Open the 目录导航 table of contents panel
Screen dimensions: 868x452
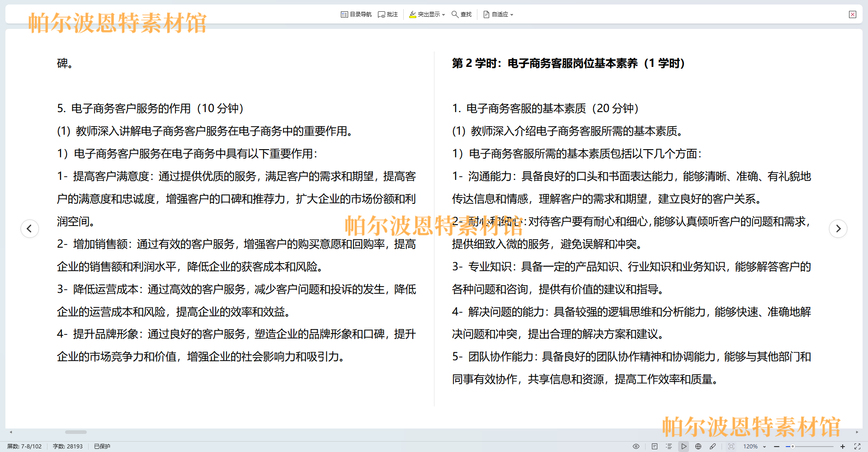click(x=356, y=14)
